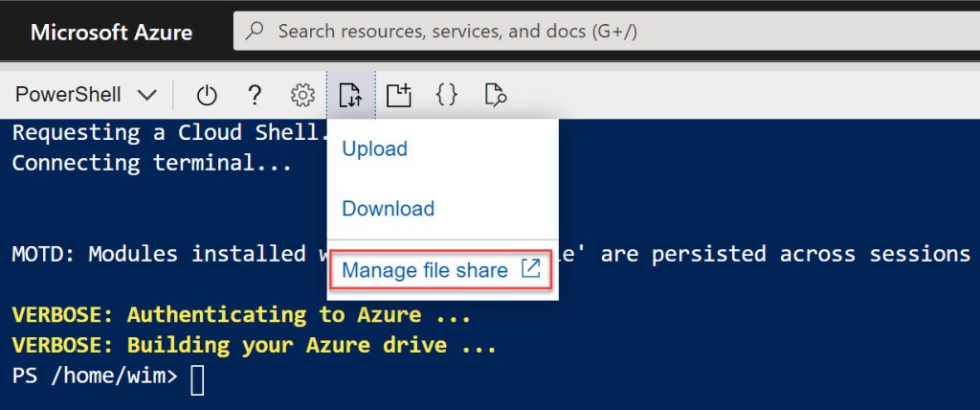Click the Web preview icon
Viewport: 980px width, 410px height.
pos(495,95)
